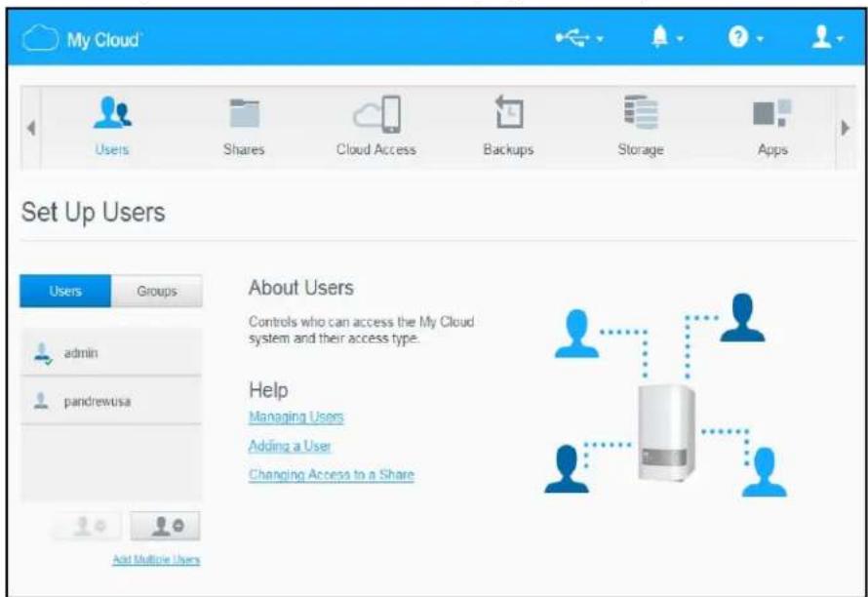Image resolution: width=868 pixels, height=597 pixels.
Task: Open the Adding a User help link
Action: pos(290,446)
